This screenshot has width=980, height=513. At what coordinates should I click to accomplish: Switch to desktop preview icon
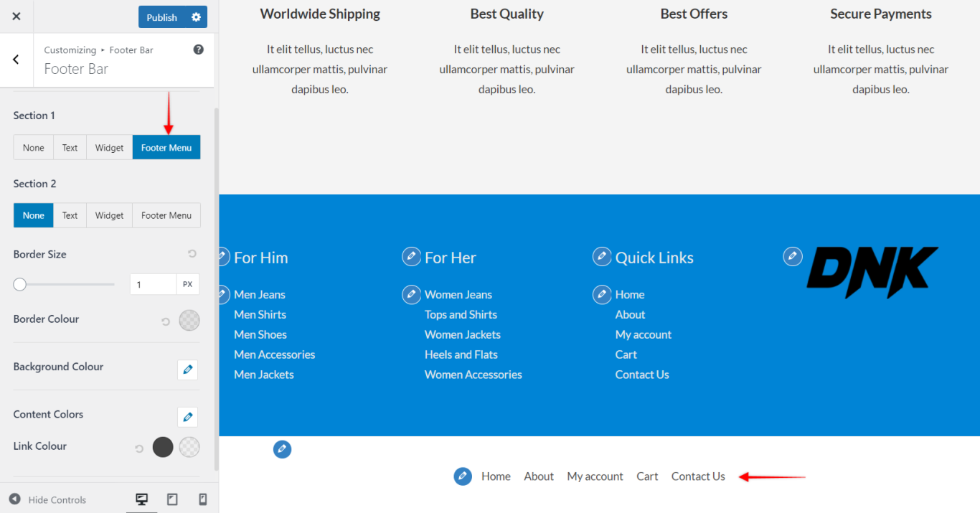pyautogui.click(x=142, y=499)
